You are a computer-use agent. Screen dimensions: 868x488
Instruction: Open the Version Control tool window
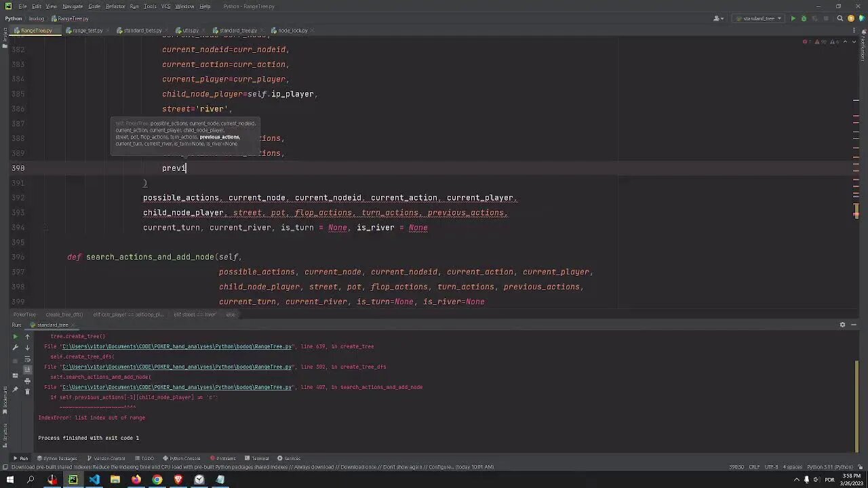106,458
